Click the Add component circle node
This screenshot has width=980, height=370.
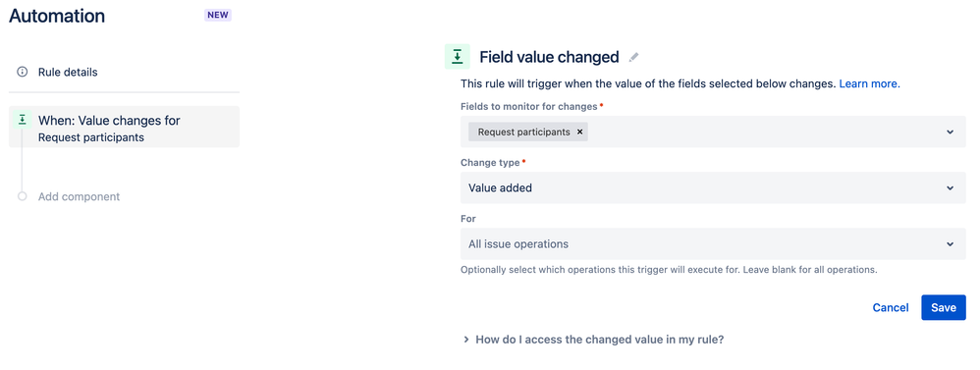tap(22, 196)
